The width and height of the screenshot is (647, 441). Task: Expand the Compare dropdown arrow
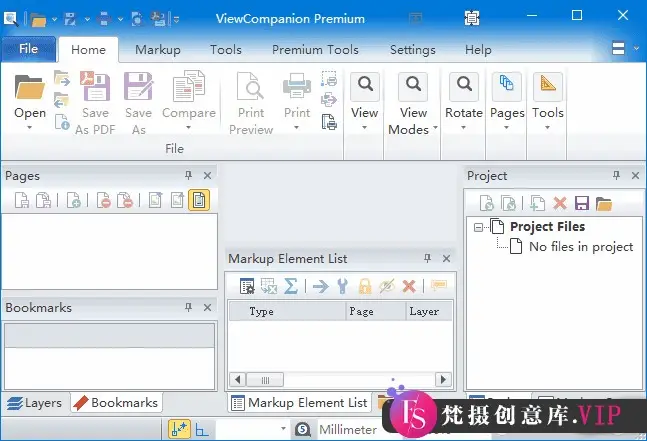pyautogui.click(x=189, y=127)
